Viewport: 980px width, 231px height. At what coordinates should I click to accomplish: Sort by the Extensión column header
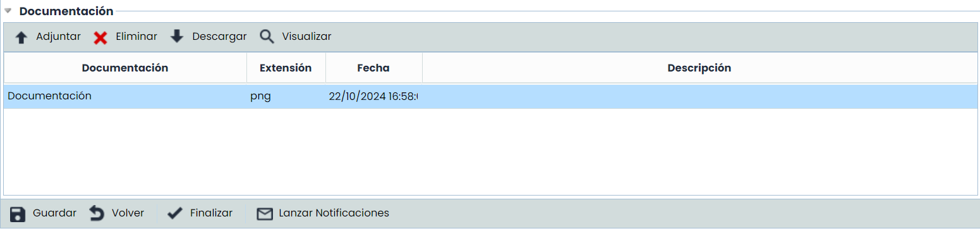[286, 68]
